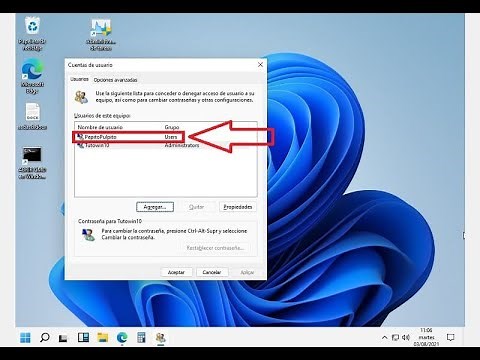The image size is (480, 360).
Task: Open the Calculator taskbar icon
Action: [x=141, y=338]
